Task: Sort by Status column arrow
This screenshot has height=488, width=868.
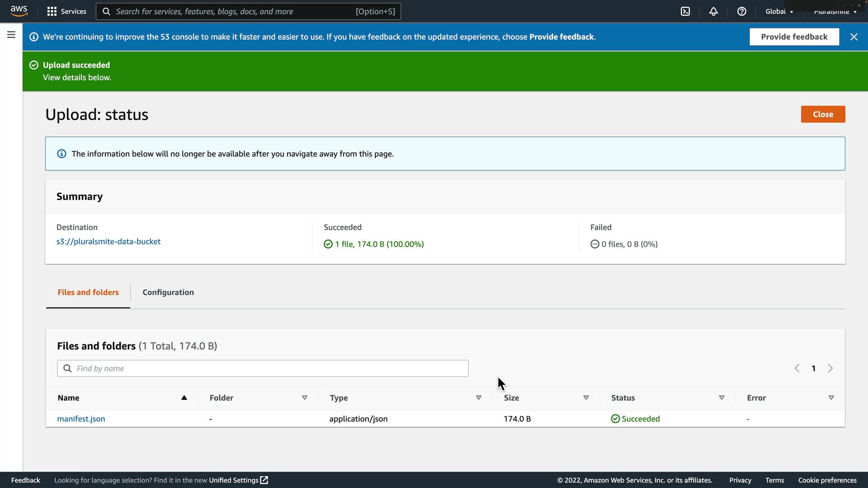Action: [722, 398]
